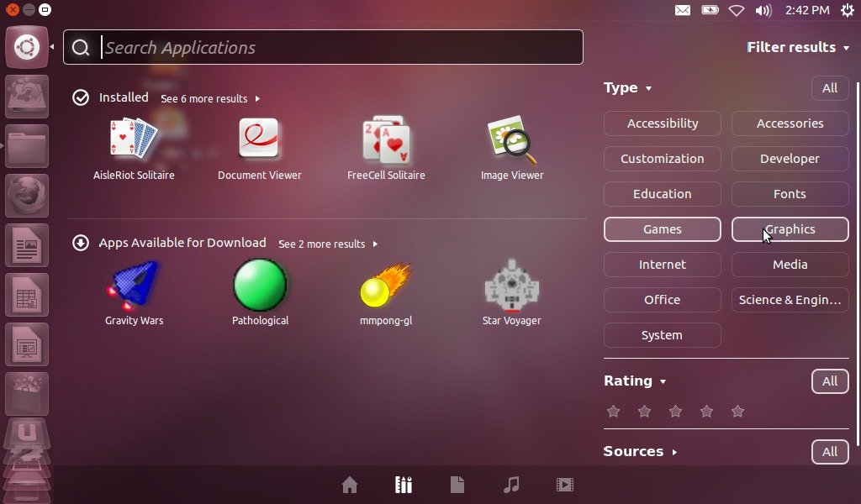Switch to the Music lens
The width and height of the screenshot is (861, 504).
pos(511,485)
